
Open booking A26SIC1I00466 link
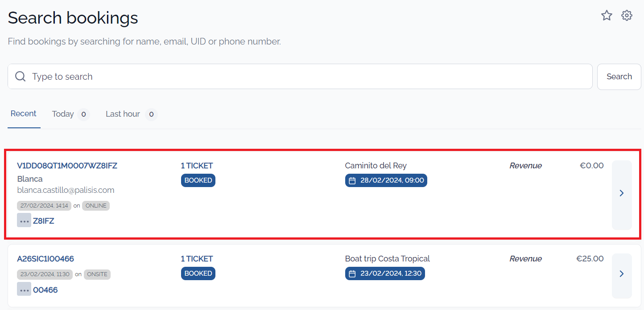tap(45, 259)
